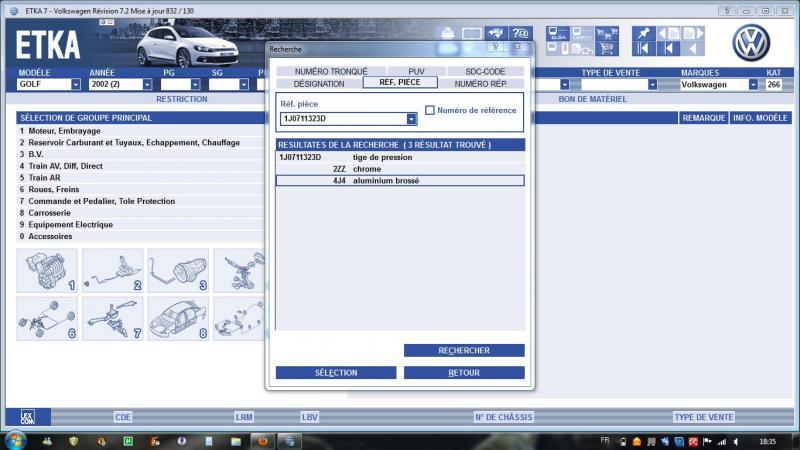Click the handshake icon in the toolbar

496,34
